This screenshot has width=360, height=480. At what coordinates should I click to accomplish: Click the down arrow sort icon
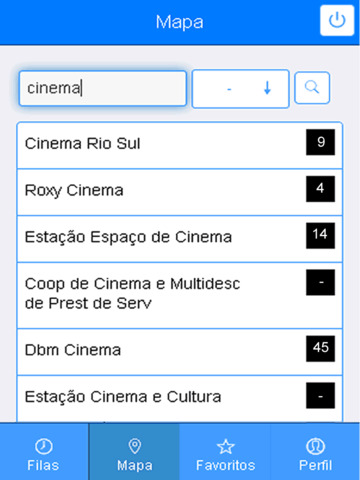267,88
